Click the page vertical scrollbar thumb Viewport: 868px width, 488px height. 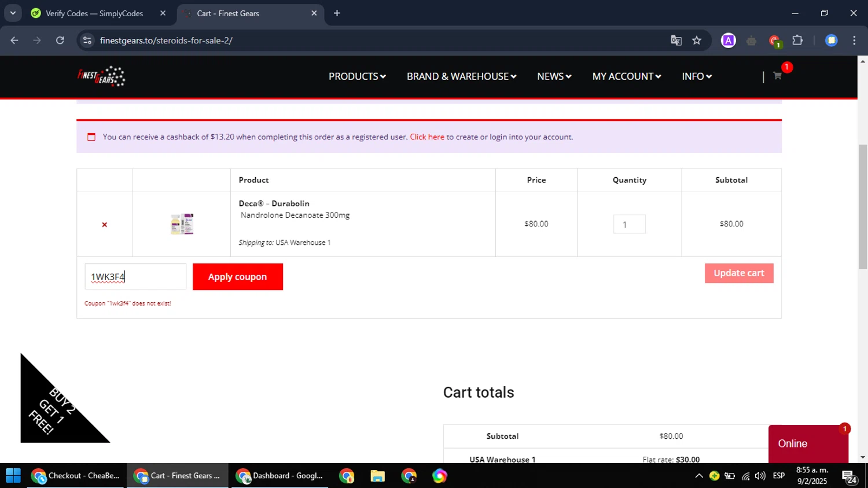click(863, 207)
